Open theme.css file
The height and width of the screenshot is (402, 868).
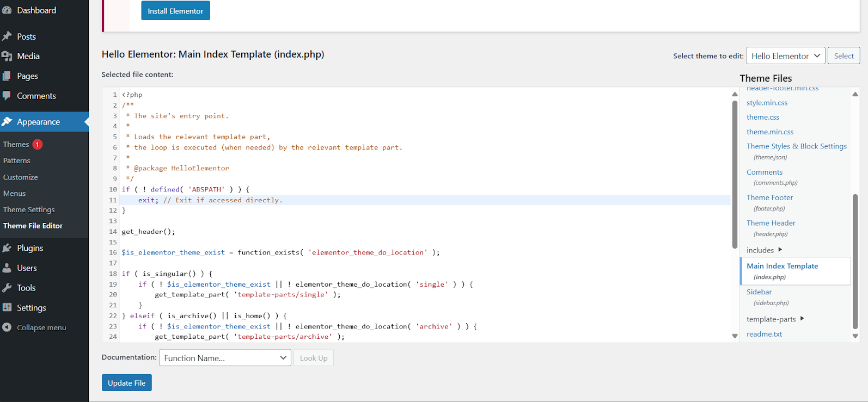tap(763, 117)
